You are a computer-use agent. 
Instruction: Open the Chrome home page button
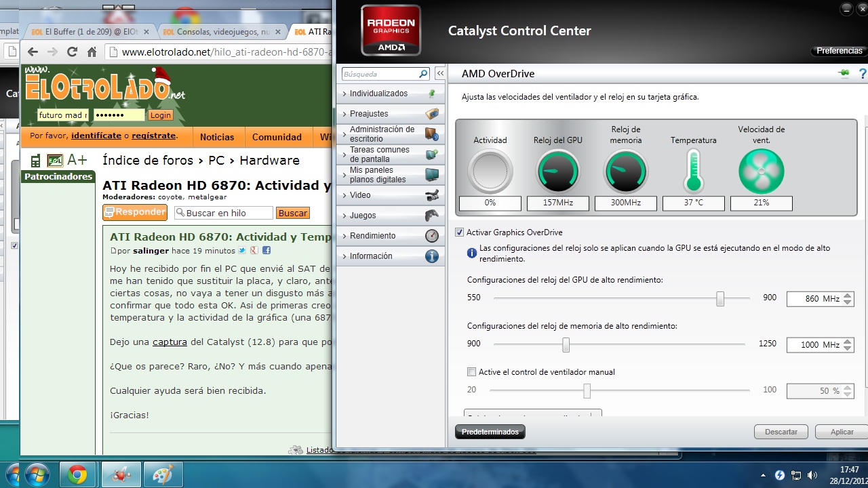tap(92, 52)
